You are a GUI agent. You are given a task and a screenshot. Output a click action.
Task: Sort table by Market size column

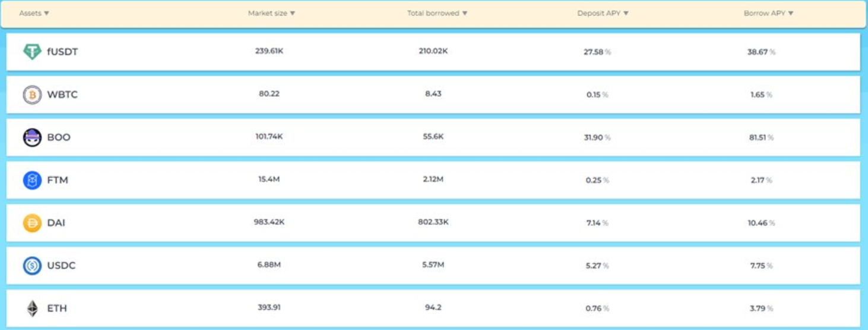click(271, 13)
